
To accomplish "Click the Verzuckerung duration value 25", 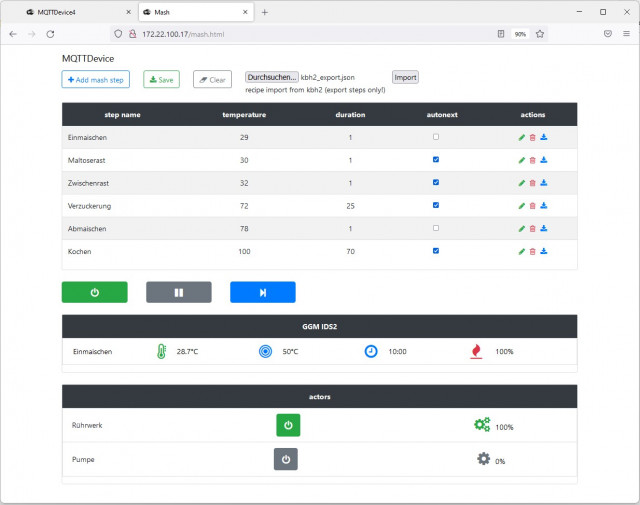I will [x=350, y=206].
